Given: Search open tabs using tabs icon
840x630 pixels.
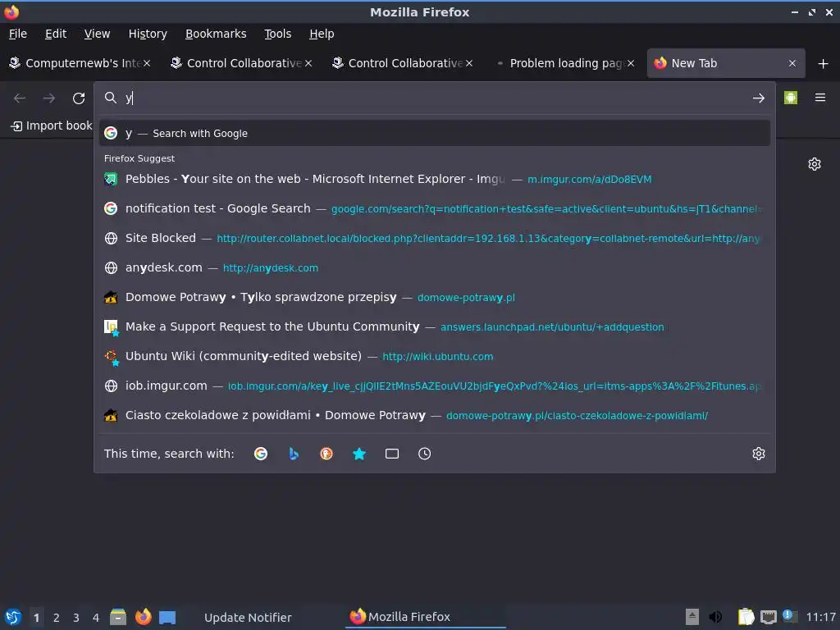Looking at the screenshot, I should pos(391,454).
